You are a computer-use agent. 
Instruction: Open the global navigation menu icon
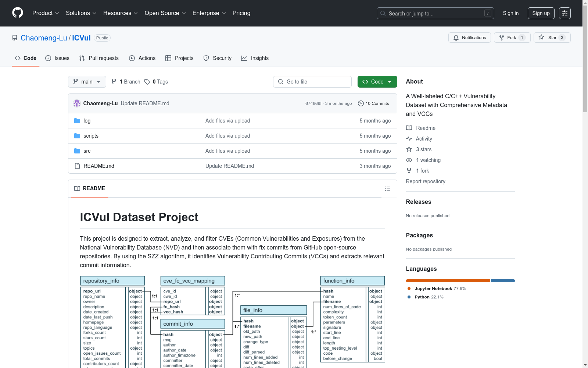click(565, 13)
